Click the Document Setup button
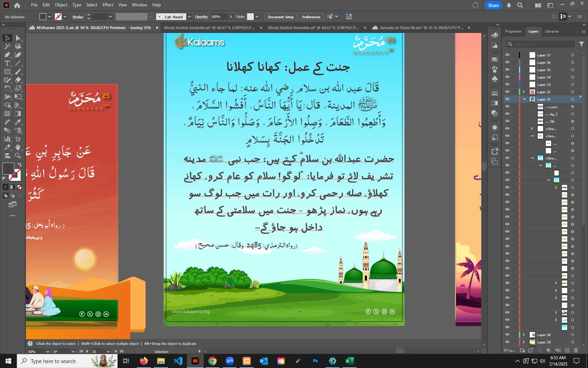Image resolution: width=588 pixels, height=368 pixels. (281, 17)
